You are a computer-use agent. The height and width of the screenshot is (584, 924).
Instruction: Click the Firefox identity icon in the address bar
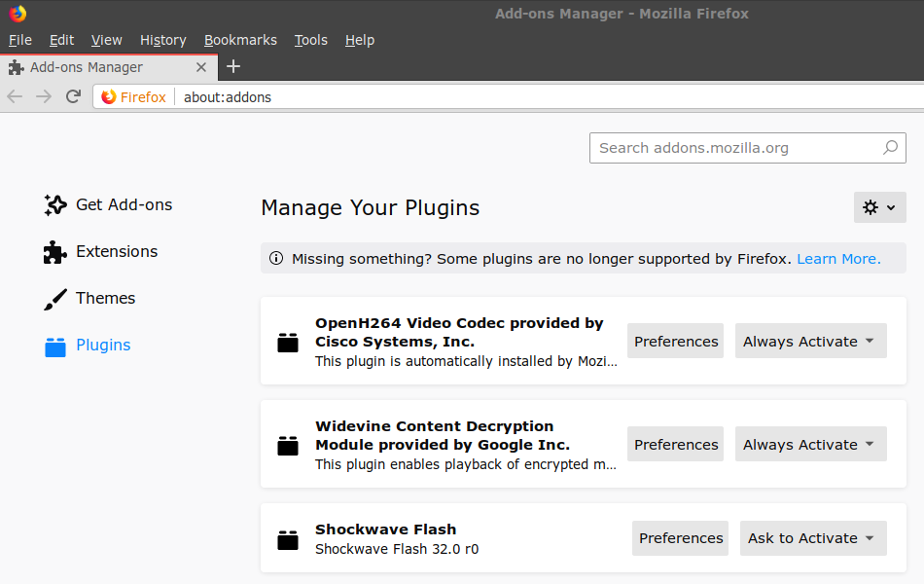click(108, 96)
